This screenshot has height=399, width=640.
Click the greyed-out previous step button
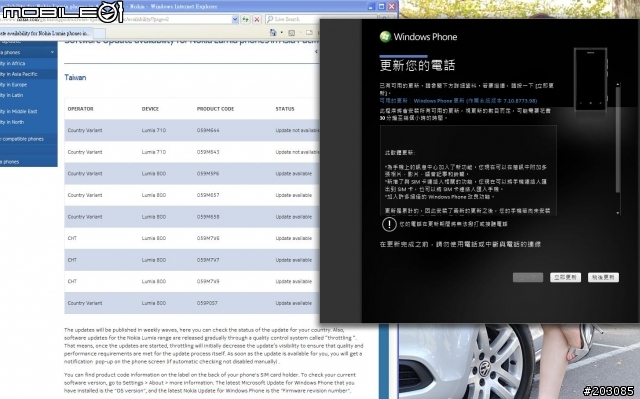pos(528,277)
